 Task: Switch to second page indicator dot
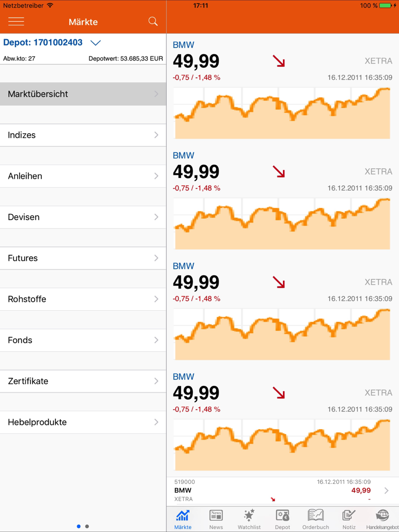click(x=87, y=526)
